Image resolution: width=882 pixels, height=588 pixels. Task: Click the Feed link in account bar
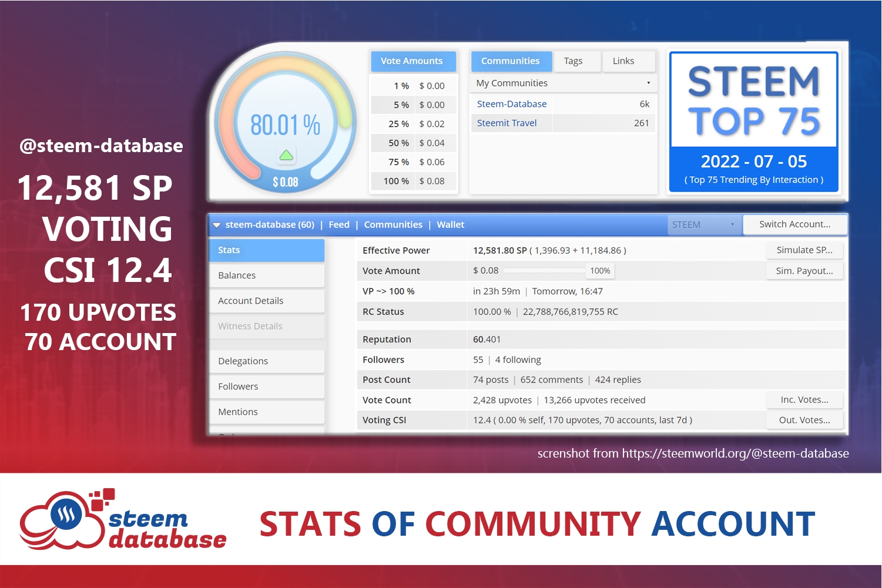coord(339,225)
